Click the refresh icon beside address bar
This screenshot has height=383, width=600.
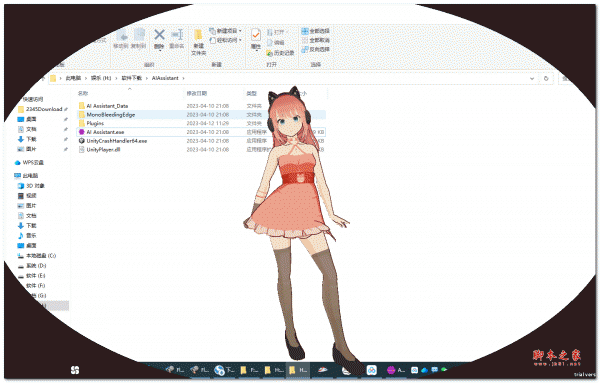click(x=546, y=78)
